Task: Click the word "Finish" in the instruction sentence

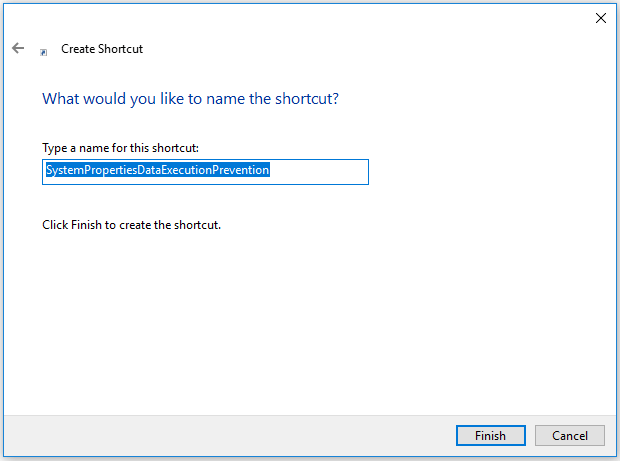Action: coord(86,225)
